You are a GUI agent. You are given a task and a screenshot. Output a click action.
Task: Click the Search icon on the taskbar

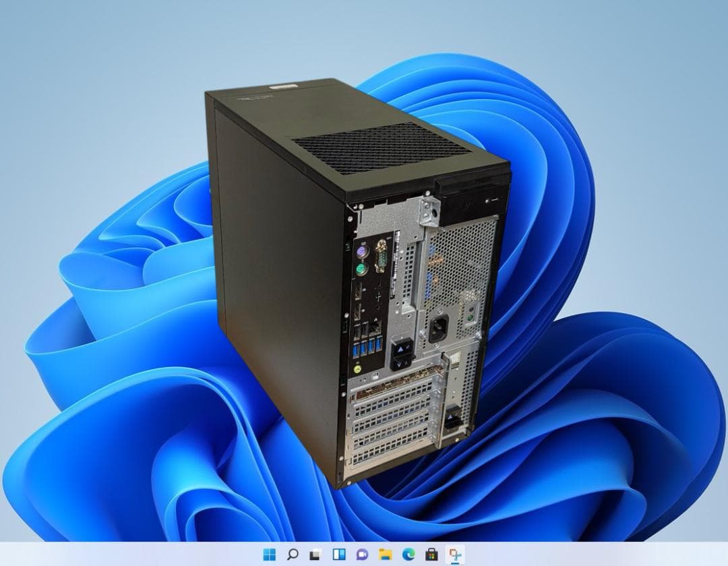[x=292, y=554]
